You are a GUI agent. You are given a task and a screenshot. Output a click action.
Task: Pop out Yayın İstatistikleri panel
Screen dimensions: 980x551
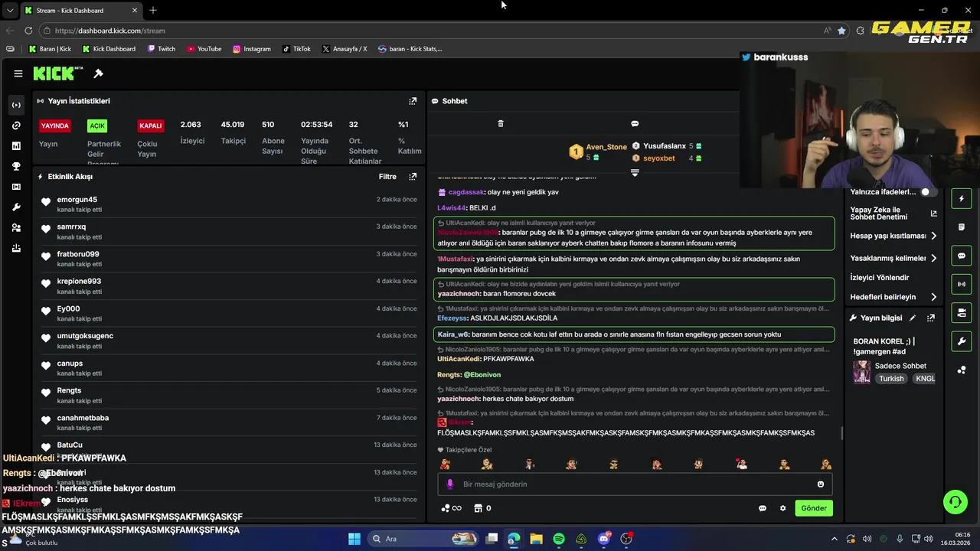[x=413, y=101]
